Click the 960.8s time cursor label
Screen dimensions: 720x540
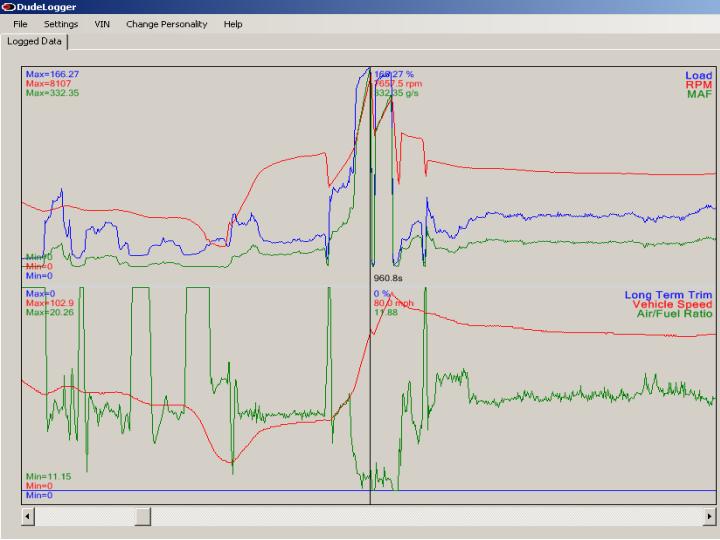(x=388, y=278)
